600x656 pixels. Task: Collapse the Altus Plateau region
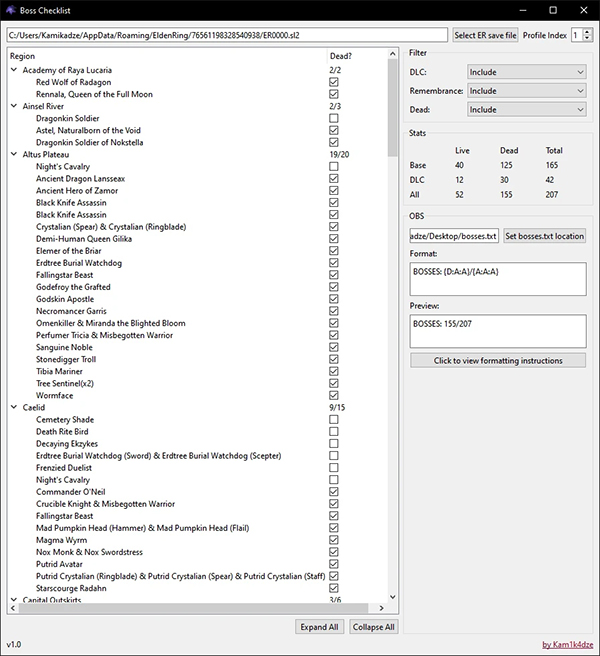14,154
